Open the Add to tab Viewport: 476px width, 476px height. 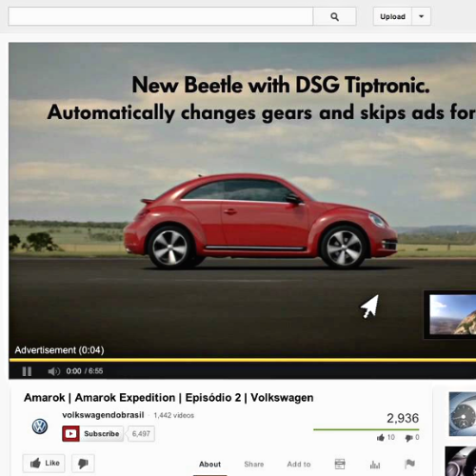tap(299, 465)
